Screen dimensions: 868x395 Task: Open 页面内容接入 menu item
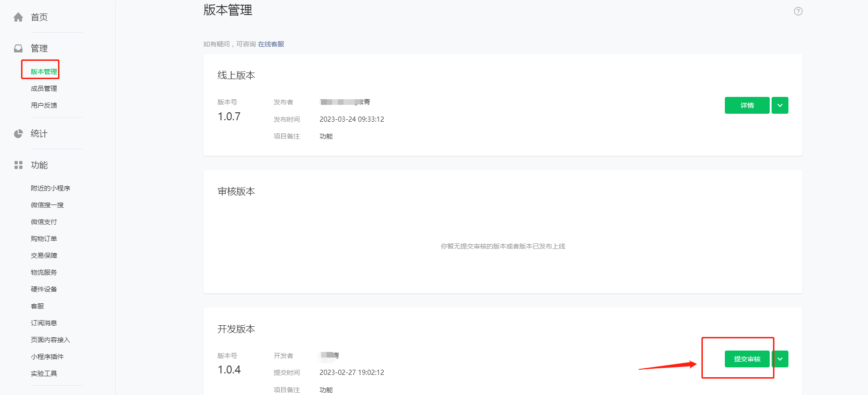(51, 340)
